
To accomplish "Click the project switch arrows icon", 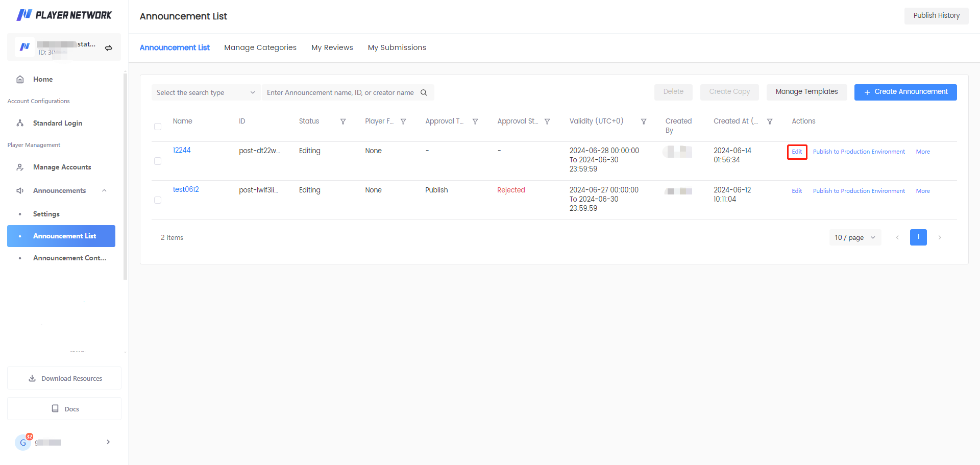I will tap(108, 47).
